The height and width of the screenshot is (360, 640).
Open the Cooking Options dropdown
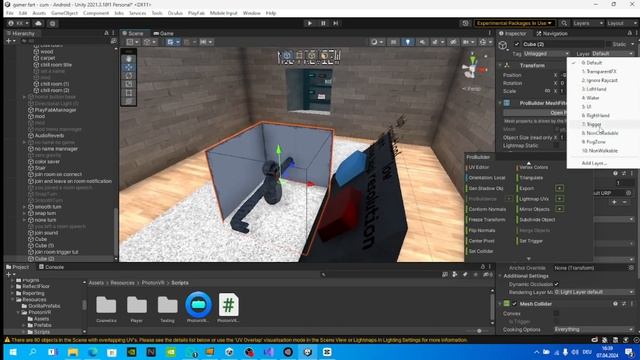click(594, 329)
